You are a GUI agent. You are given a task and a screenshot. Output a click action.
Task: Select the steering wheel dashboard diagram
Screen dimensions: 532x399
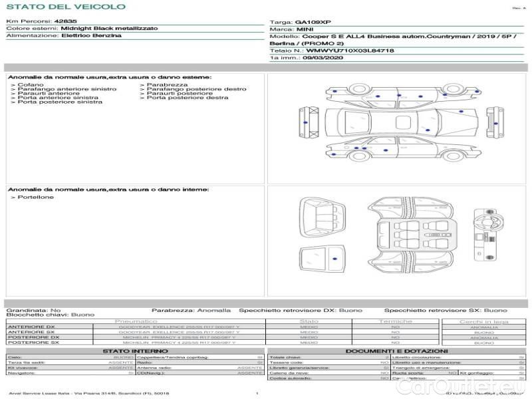click(488, 235)
